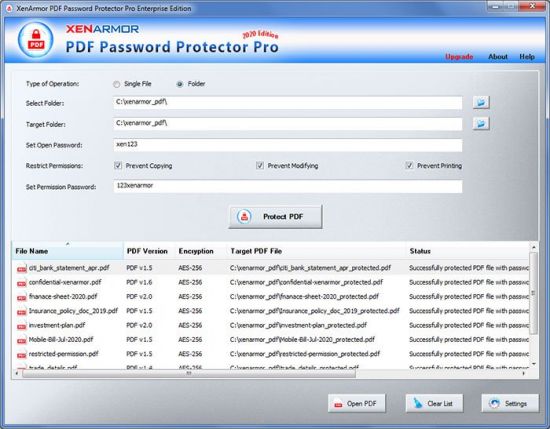Sort by Target PDF File column header
Viewport: 550px width, 429px height.
316,251
